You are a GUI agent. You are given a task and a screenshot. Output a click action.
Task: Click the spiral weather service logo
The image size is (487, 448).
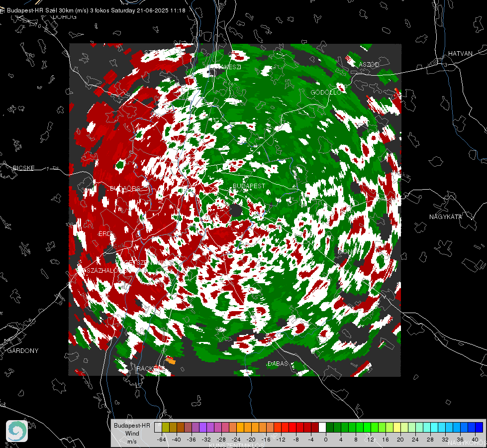pyautogui.click(x=17, y=431)
